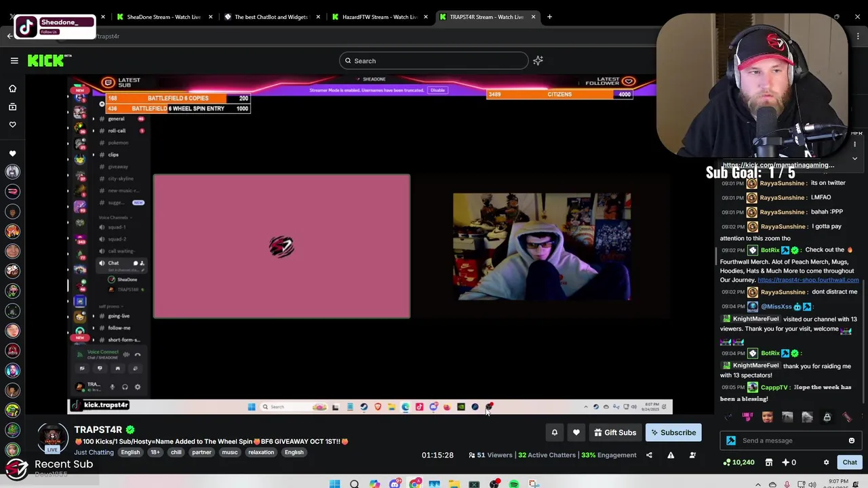Click the follow-me channel in the streamed Discord
This screenshot has height=488, width=868.
click(x=119, y=328)
